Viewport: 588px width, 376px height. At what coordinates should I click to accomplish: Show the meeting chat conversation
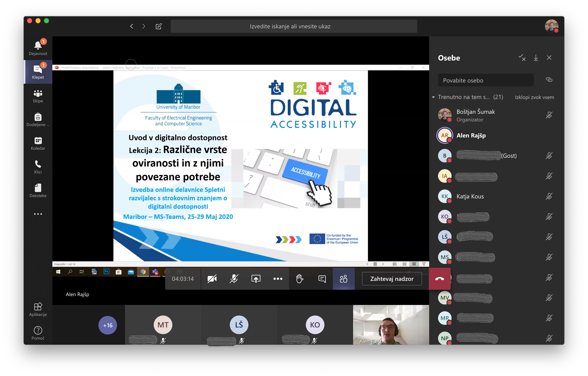click(322, 279)
